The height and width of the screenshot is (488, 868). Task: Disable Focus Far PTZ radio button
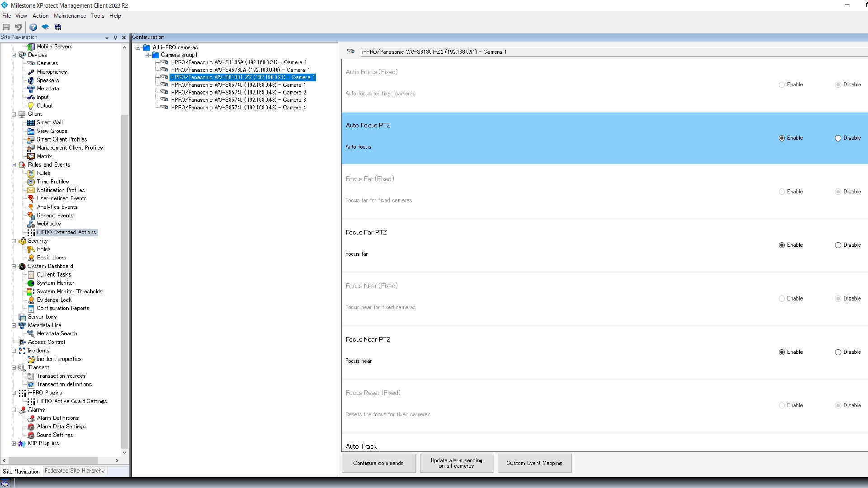click(x=838, y=245)
